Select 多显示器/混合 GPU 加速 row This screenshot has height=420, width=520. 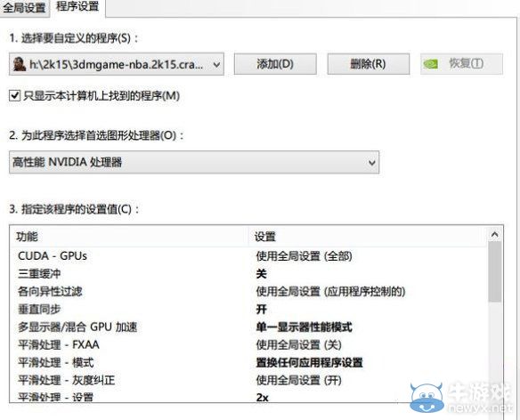pyautogui.click(x=248, y=327)
